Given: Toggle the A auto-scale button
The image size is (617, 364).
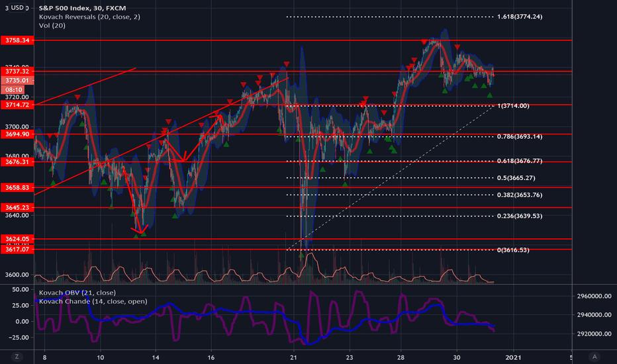Looking at the screenshot, I should point(594,357).
